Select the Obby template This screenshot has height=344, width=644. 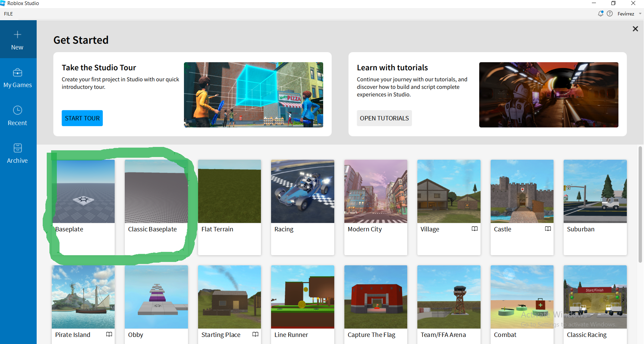(156, 304)
